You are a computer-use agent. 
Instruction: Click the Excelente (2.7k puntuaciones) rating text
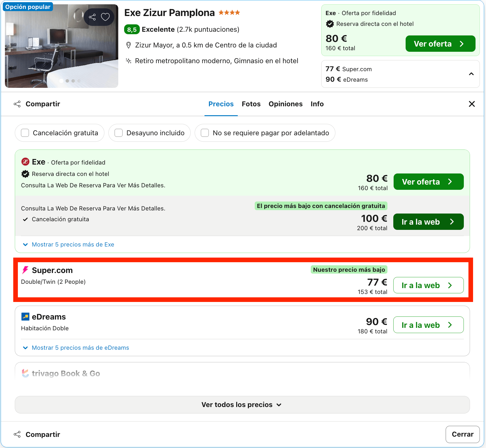(191, 30)
